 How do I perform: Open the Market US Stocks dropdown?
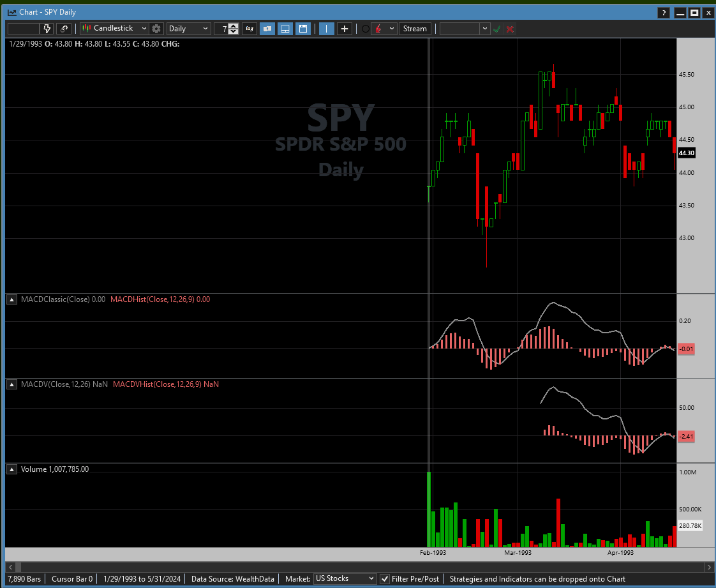tap(345, 578)
